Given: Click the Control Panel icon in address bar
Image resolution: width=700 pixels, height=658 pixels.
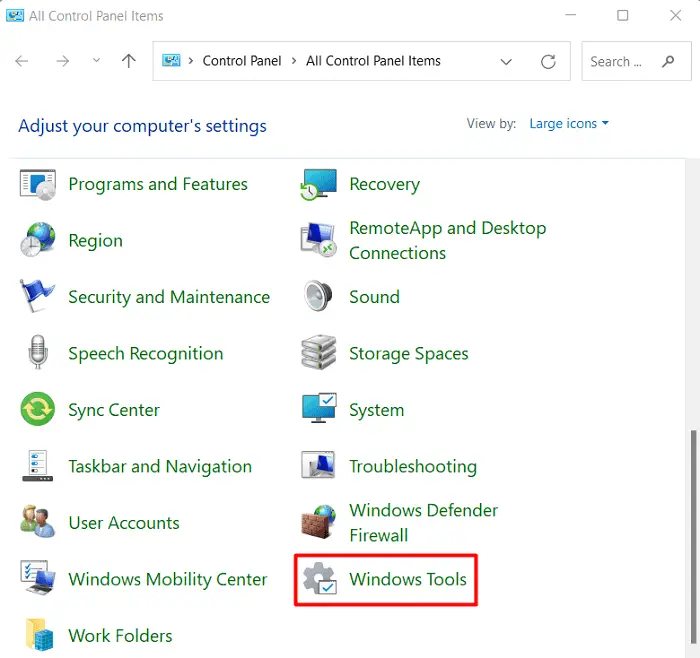Looking at the screenshot, I should (x=171, y=61).
